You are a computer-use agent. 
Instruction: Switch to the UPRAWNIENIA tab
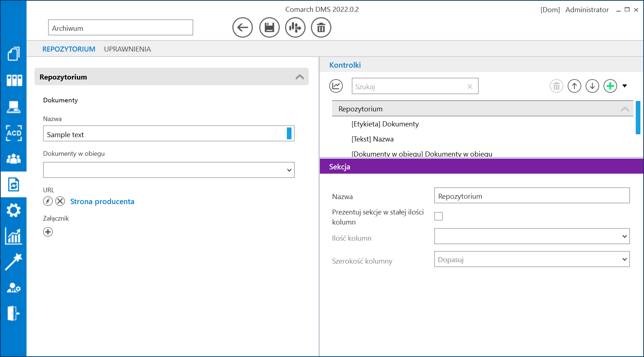[127, 49]
